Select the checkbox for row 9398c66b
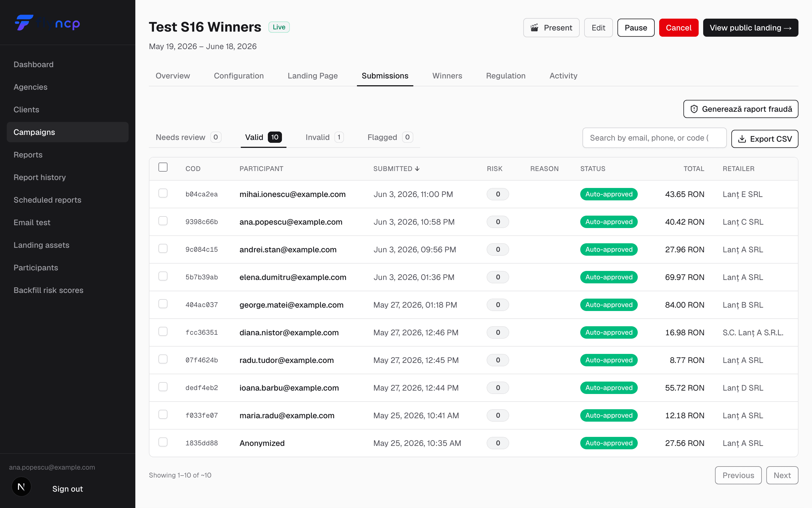 pyautogui.click(x=163, y=221)
